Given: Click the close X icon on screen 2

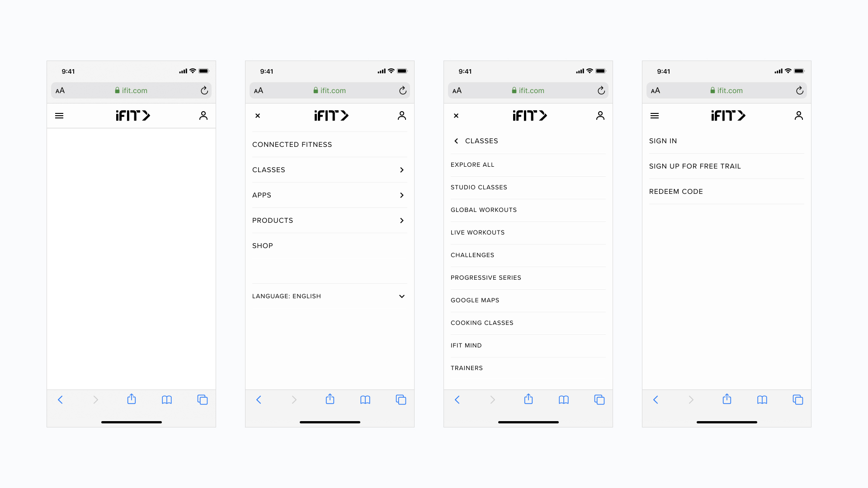Looking at the screenshot, I should [x=258, y=116].
